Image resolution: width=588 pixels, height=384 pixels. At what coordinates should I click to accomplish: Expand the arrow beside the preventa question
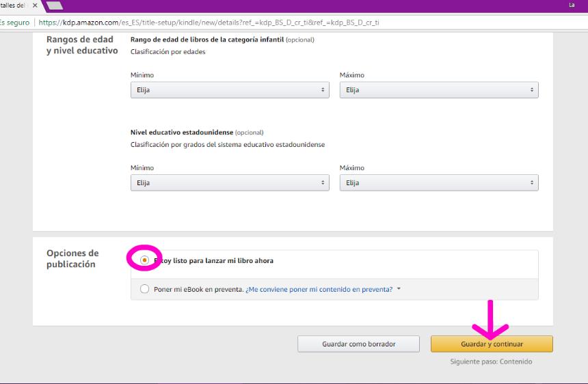tap(399, 289)
